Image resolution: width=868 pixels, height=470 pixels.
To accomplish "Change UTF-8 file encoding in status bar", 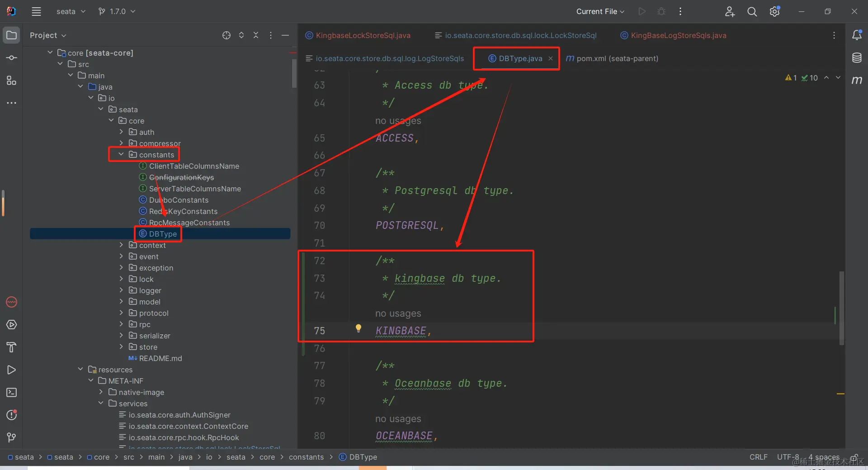I will click(x=788, y=457).
